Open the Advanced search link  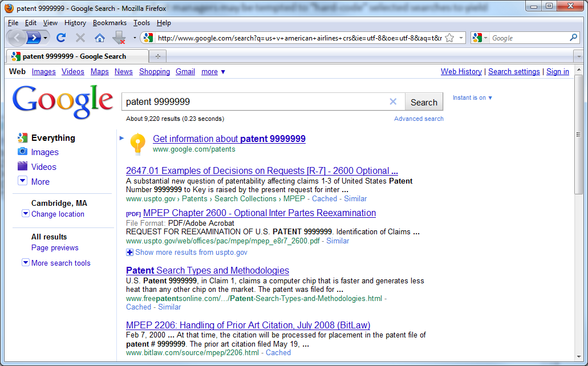(419, 119)
